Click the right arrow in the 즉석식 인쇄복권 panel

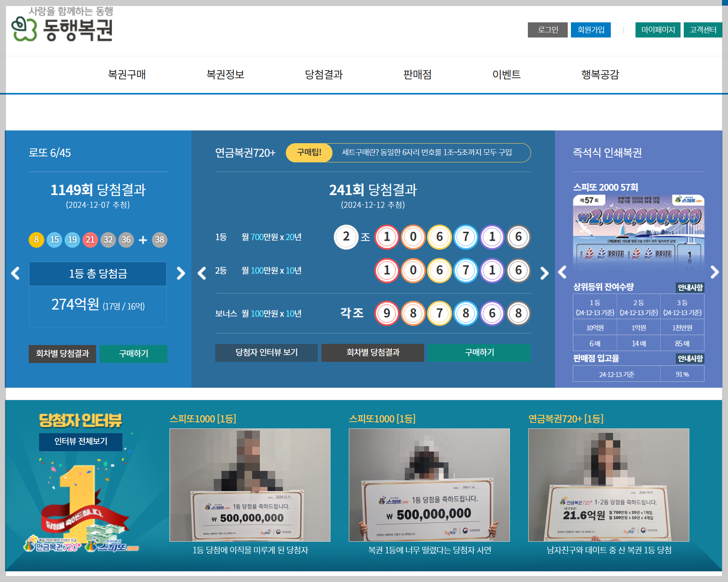715,272
